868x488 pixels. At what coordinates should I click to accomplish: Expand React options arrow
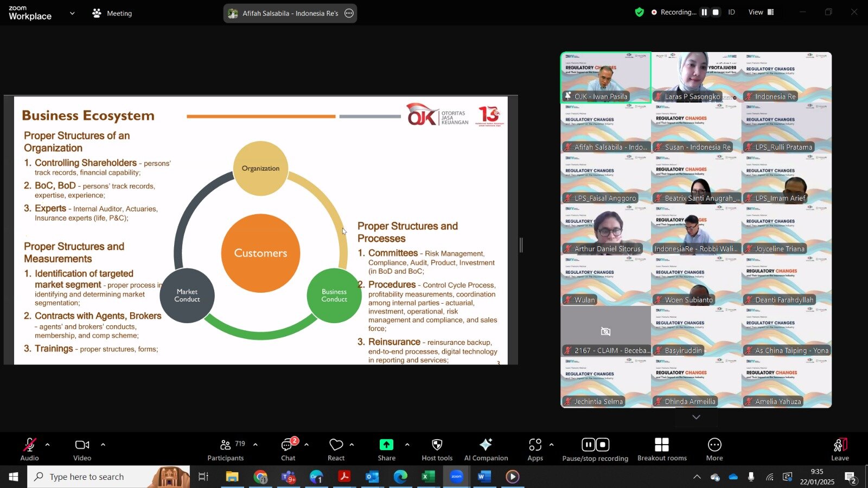(x=352, y=445)
